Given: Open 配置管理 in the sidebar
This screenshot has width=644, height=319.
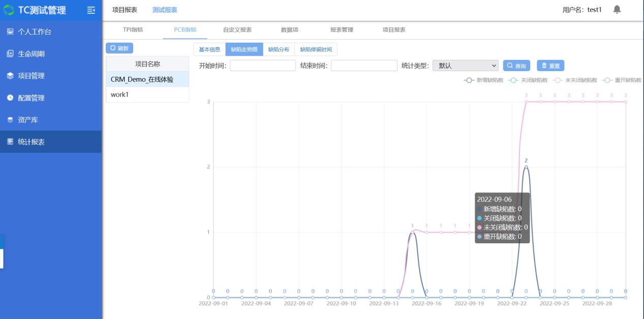Looking at the screenshot, I should [x=31, y=98].
